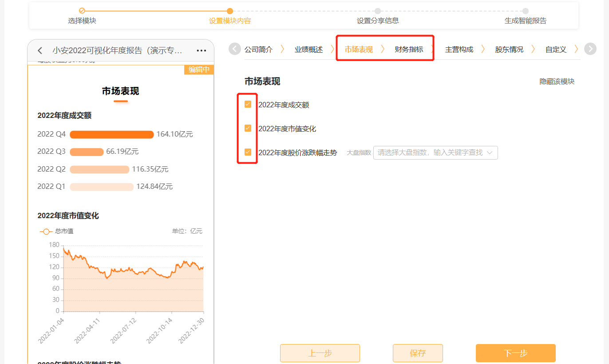Viewport: 609px width, 364px height.
Task: Click the 66.19亿元 value label
Action: coord(123,152)
